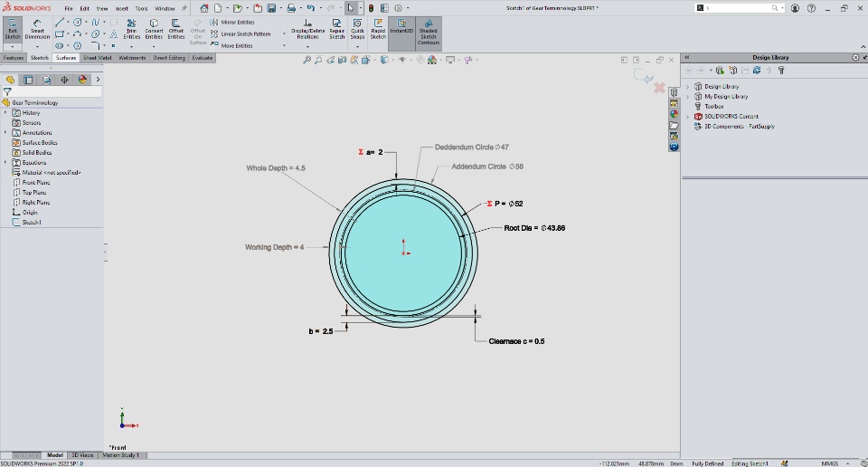
Task: Open the Linear Sketch Pattern dropdown arrow
Action: [284, 33]
